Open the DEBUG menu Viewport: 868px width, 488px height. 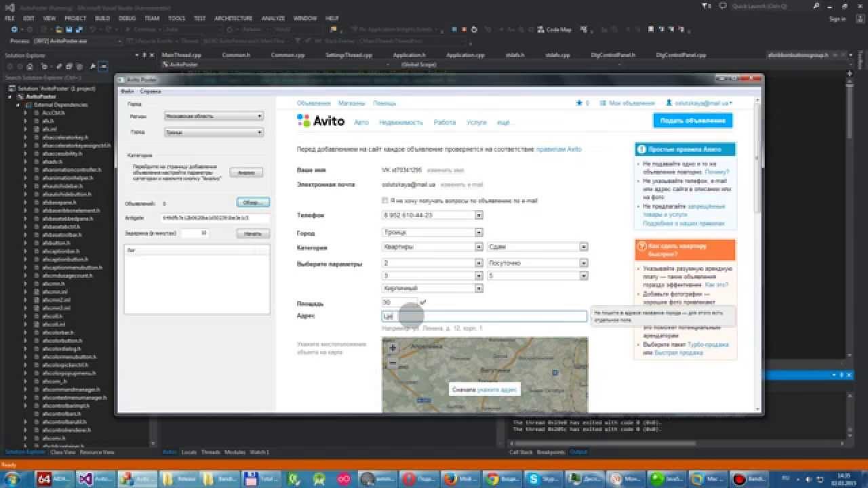[x=127, y=18]
